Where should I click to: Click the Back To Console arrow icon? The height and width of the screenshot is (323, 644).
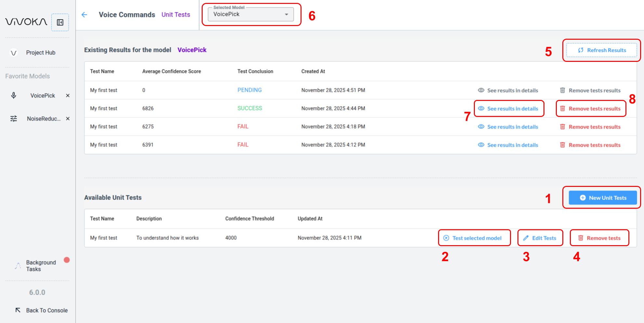point(18,310)
